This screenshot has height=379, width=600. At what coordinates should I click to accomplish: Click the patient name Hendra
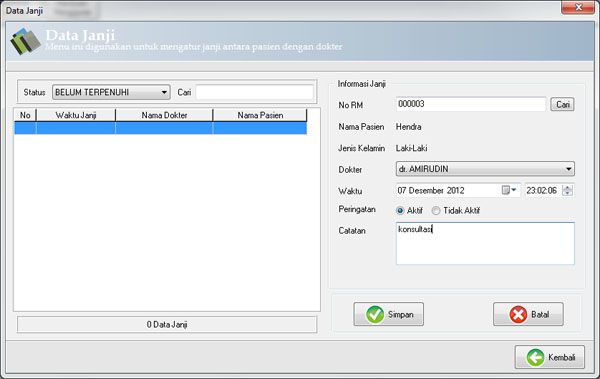pyautogui.click(x=409, y=127)
